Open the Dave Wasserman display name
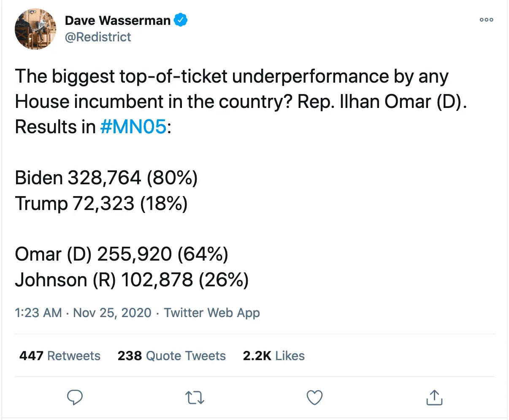This screenshot has width=509, height=420. pos(117,20)
